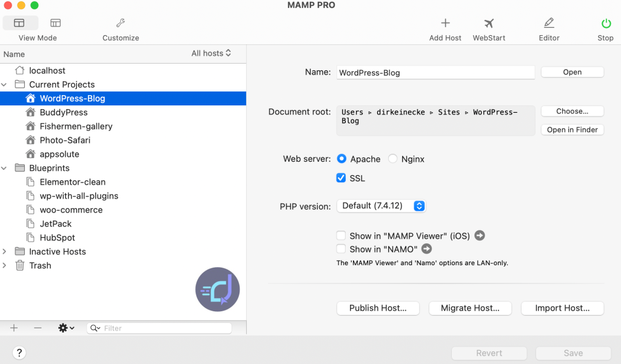Collapse the Blueprints group chevron
This screenshot has height=364, width=621.
(4, 168)
